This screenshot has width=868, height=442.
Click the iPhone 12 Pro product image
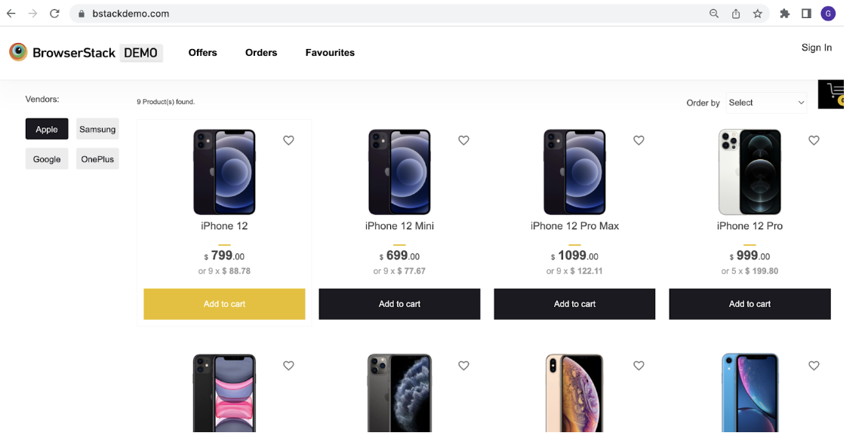pyautogui.click(x=749, y=172)
